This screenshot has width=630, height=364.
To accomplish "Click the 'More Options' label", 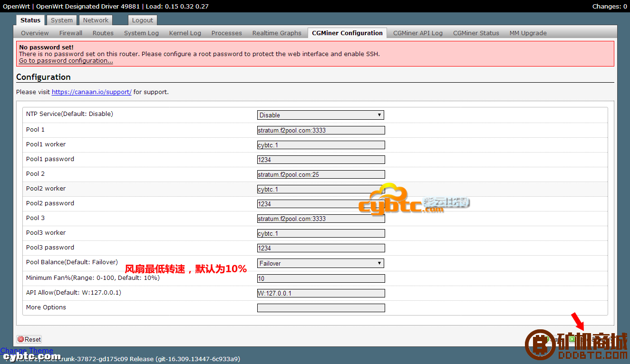I will [46, 307].
